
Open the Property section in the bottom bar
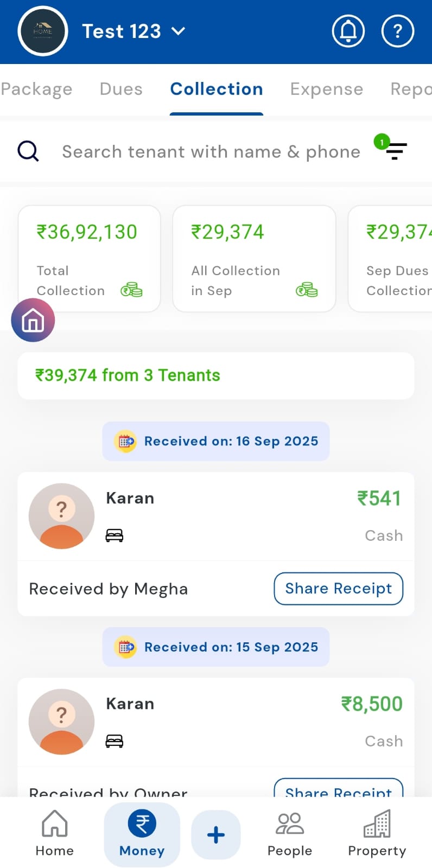click(x=377, y=834)
